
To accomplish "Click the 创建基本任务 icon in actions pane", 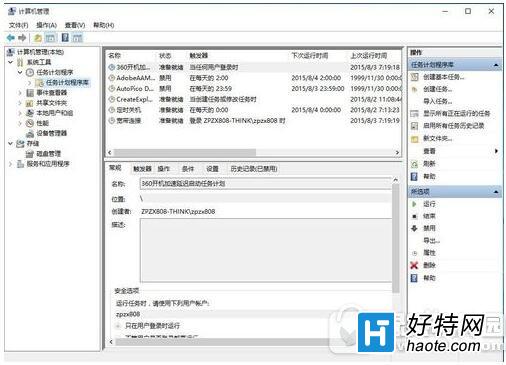I will pyautogui.click(x=414, y=77).
